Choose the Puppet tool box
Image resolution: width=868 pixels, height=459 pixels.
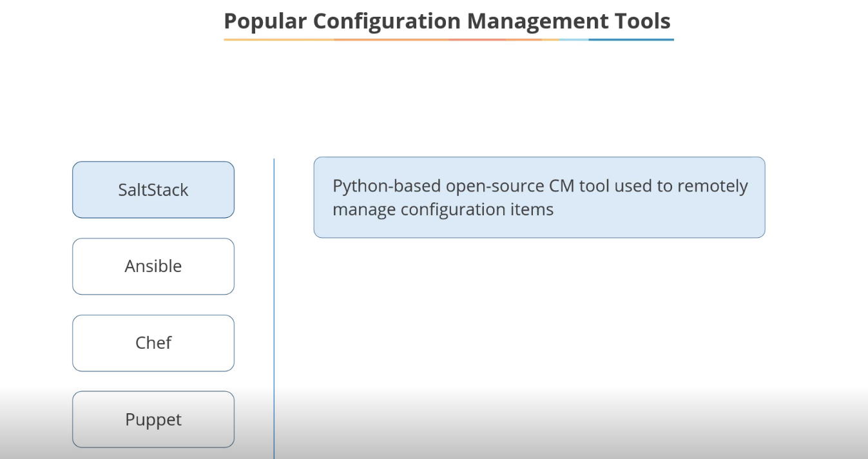(153, 420)
